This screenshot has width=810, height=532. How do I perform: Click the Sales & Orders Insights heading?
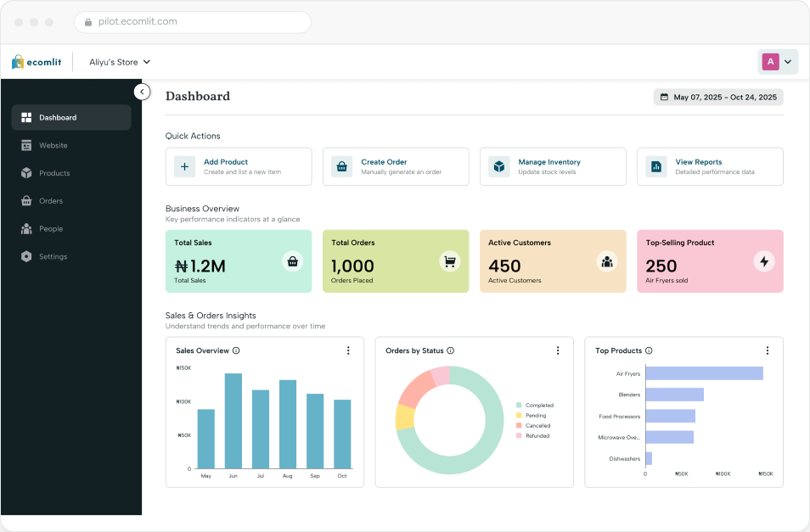pos(211,316)
